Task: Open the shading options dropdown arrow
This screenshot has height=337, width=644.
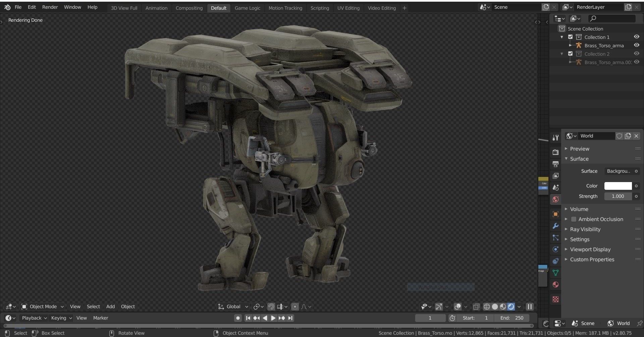Action: (x=519, y=306)
